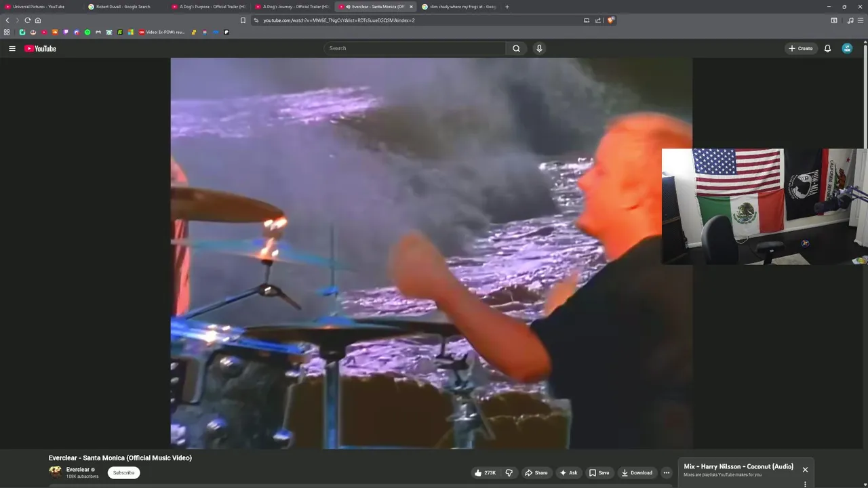Viewport: 868px width, 488px height.
Task: Open the Spotify bookmark icon
Action: pos(87,32)
